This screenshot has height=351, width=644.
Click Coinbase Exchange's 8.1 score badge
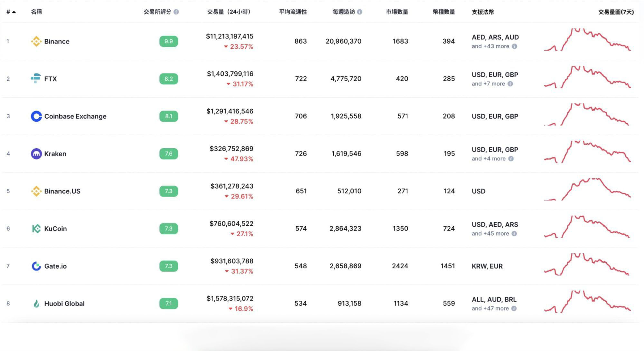click(168, 116)
